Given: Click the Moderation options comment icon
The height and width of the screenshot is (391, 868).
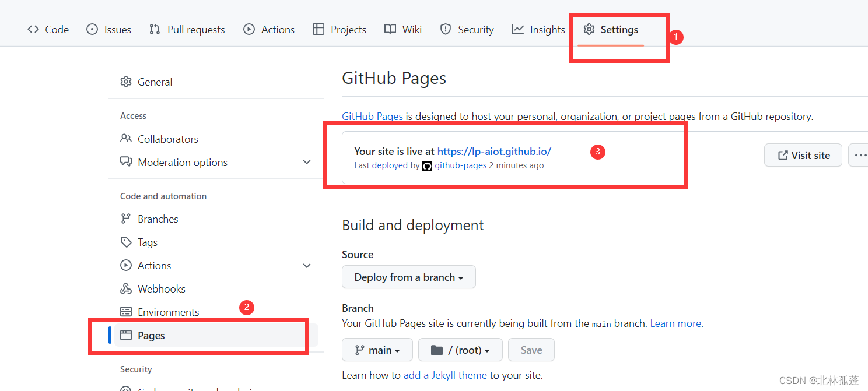Looking at the screenshot, I should 126,162.
